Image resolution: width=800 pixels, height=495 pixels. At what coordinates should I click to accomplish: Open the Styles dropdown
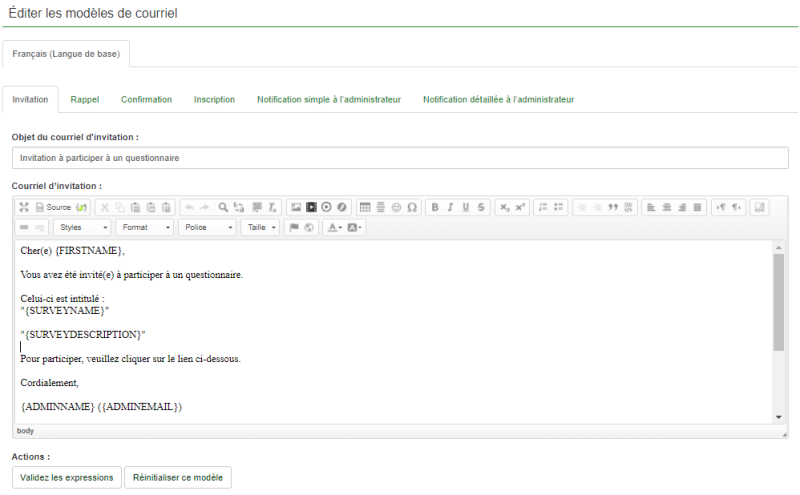coord(83,227)
